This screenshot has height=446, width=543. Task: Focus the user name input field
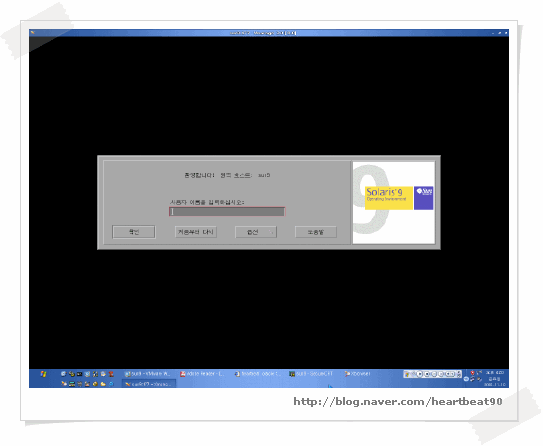point(227,212)
